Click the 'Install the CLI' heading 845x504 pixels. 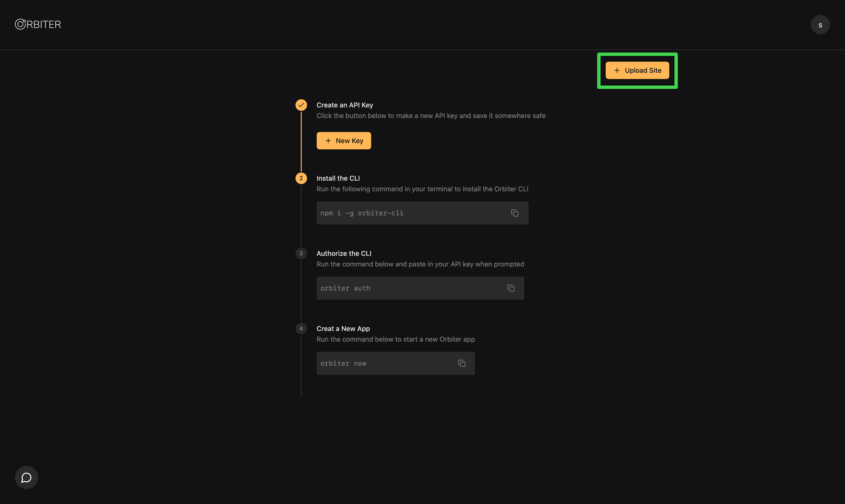click(338, 178)
